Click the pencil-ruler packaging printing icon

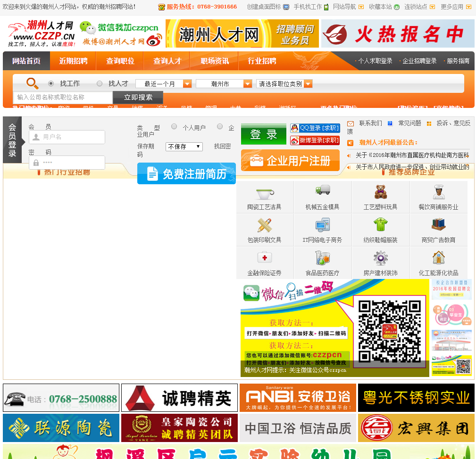(264, 225)
